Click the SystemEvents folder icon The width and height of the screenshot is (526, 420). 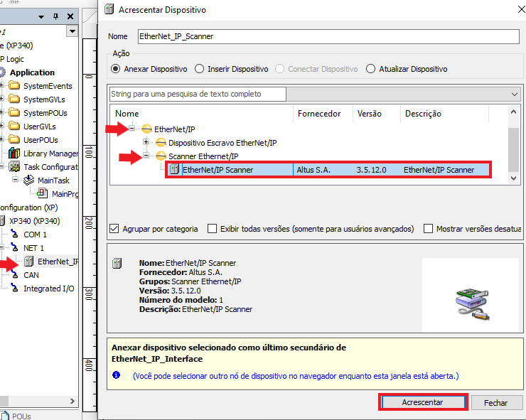(14, 86)
